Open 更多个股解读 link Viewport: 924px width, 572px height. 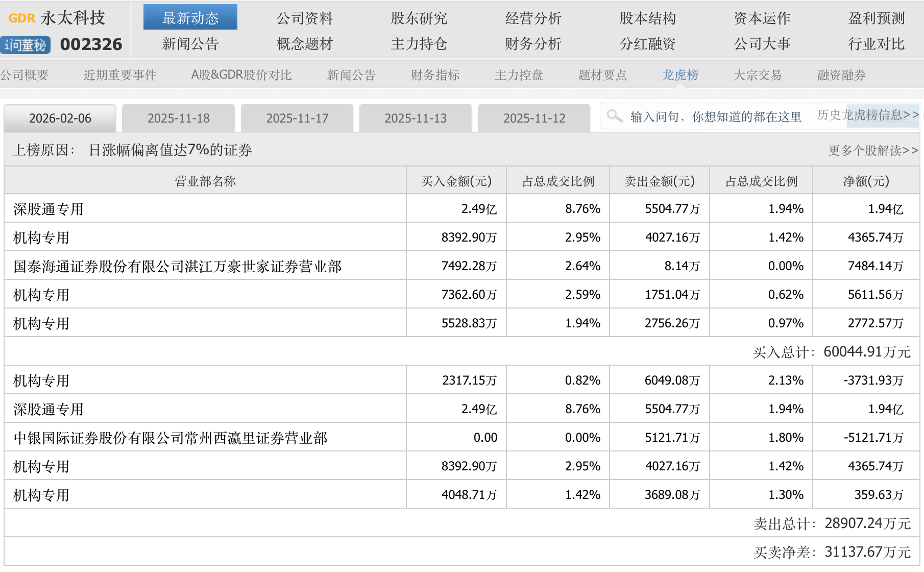coord(873,151)
